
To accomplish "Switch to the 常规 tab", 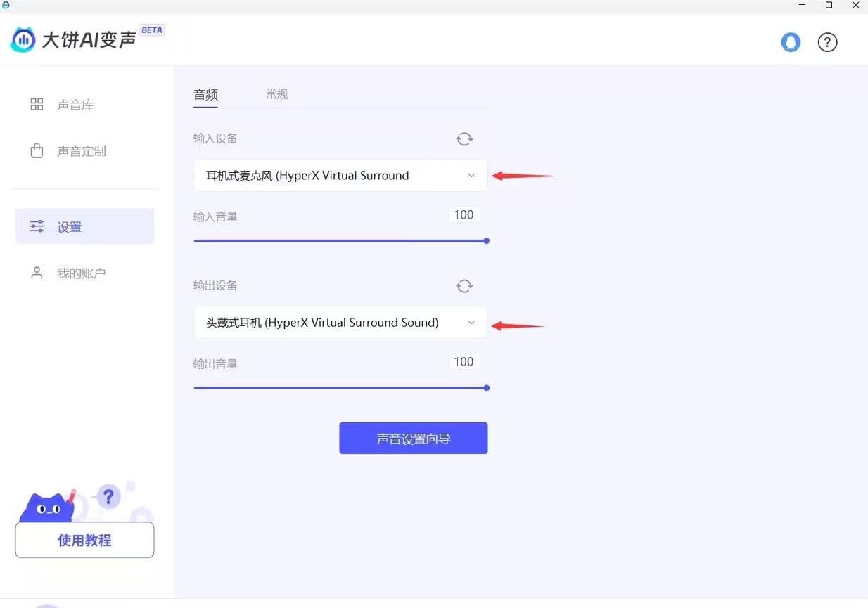I will (276, 94).
